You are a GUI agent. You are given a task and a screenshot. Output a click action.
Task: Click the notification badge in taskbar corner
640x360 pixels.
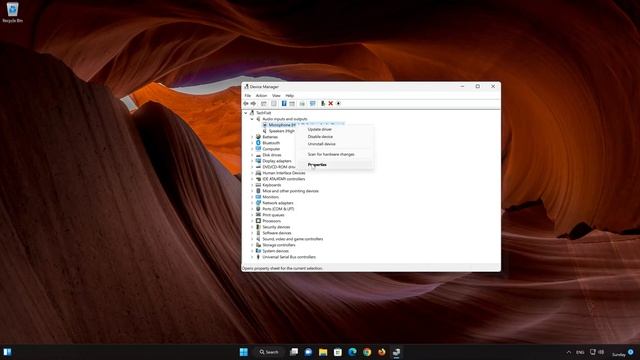(x=631, y=351)
